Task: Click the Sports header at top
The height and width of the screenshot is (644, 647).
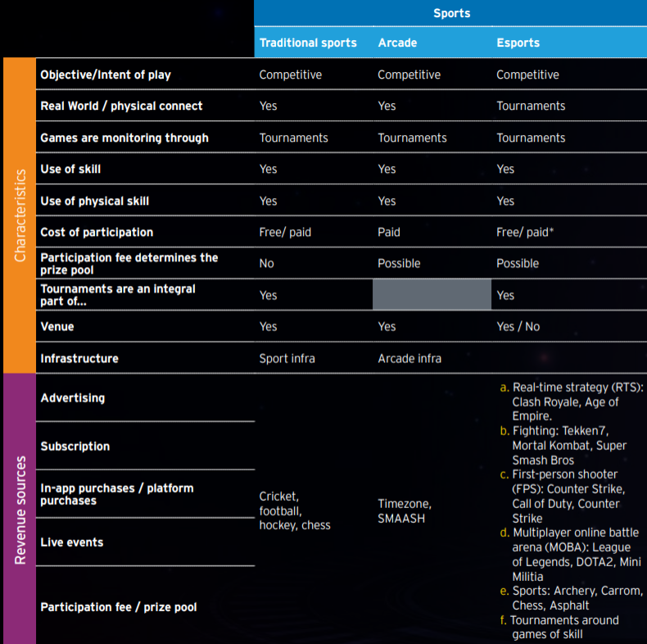Action: [450, 14]
